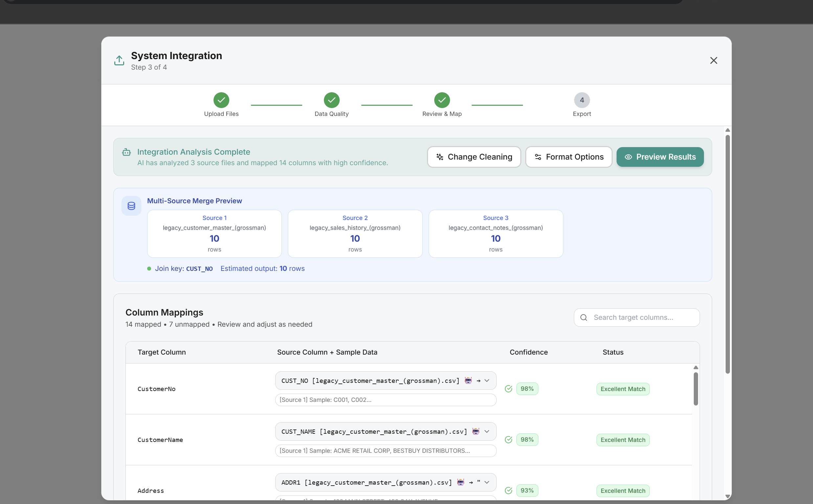Image resolution: width=813 pixels, height=504 pixels.
Task: Go to Upload Files step
Action: coord(221,100)
